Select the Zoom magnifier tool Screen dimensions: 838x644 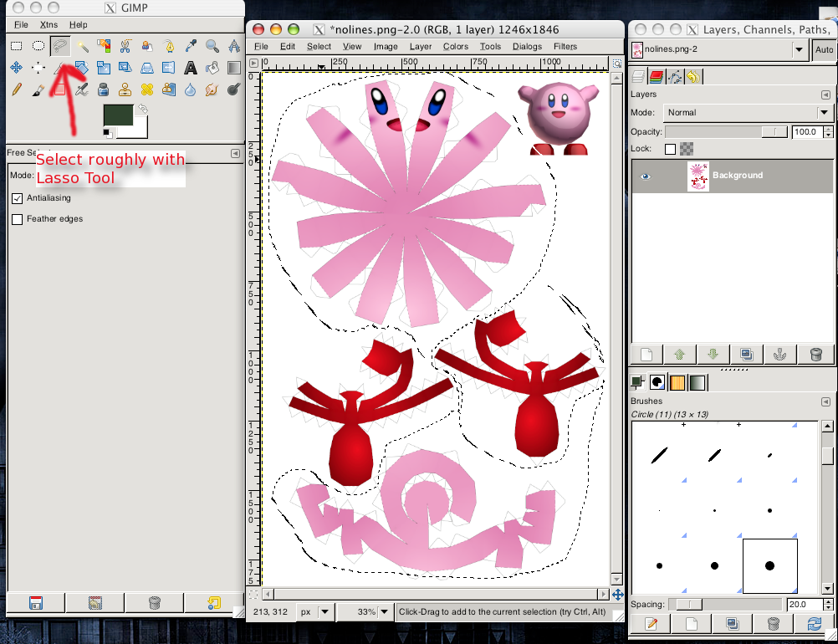[212, 46]
